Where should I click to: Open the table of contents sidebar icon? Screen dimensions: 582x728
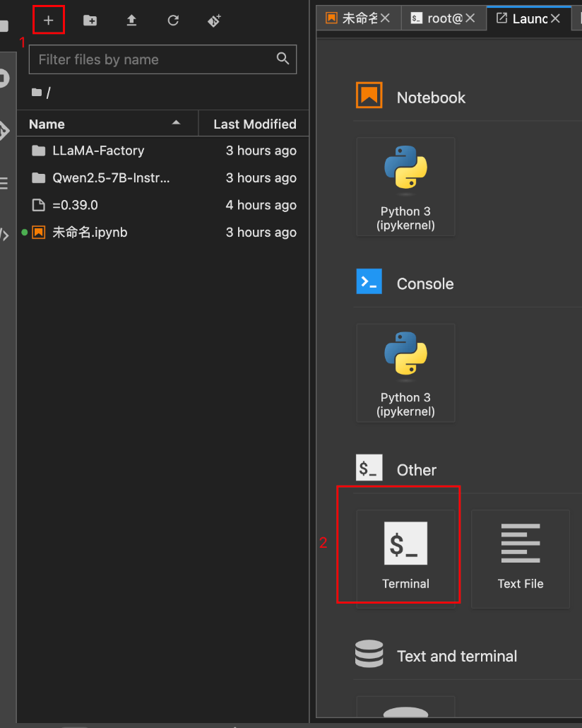[4, 183]
